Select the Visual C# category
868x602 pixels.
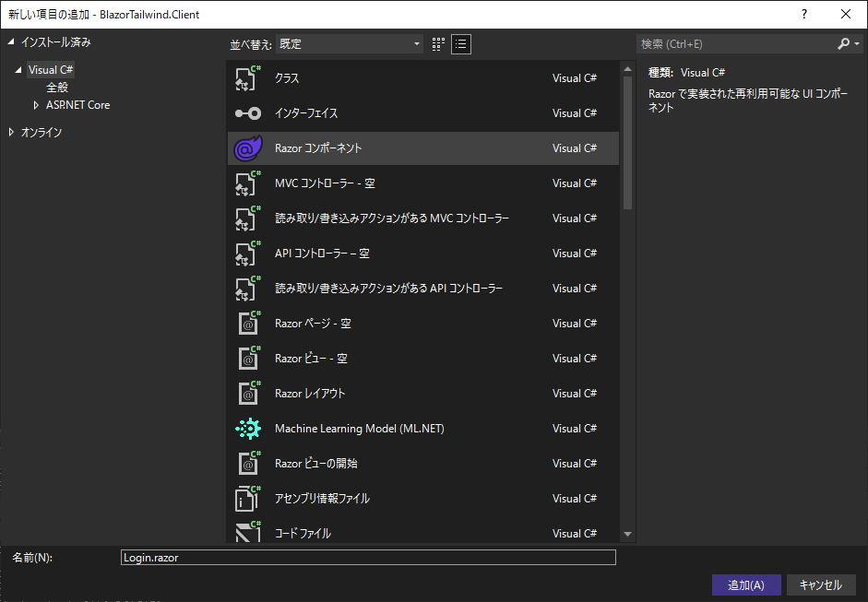pyautogui.click(x=51, y=70)
